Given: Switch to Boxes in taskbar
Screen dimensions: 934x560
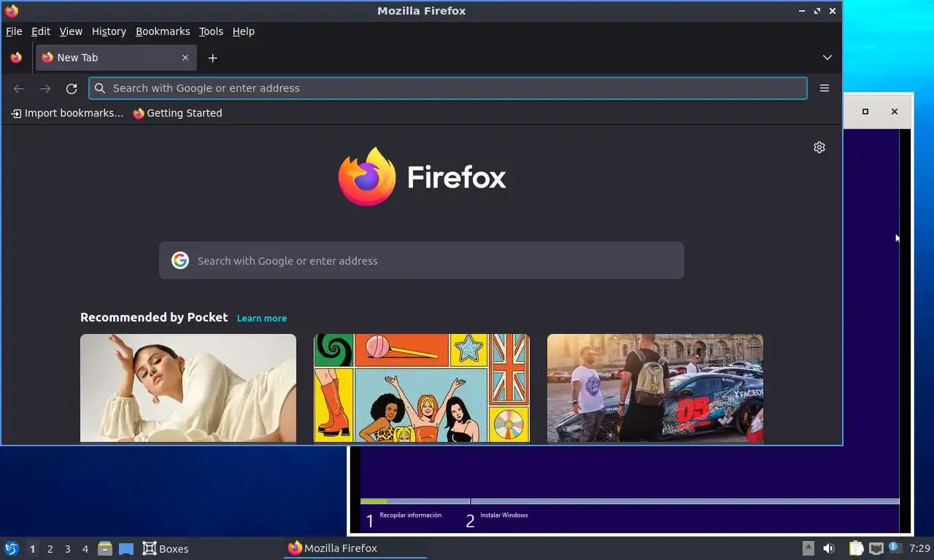Looking at the screenshot, I should (x=166, y=548).
